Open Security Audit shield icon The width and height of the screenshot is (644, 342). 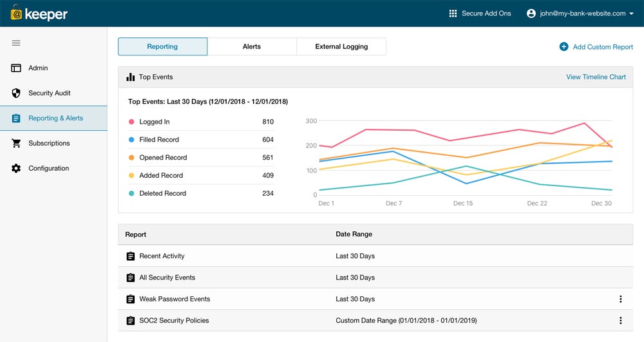tap(16, 93)
